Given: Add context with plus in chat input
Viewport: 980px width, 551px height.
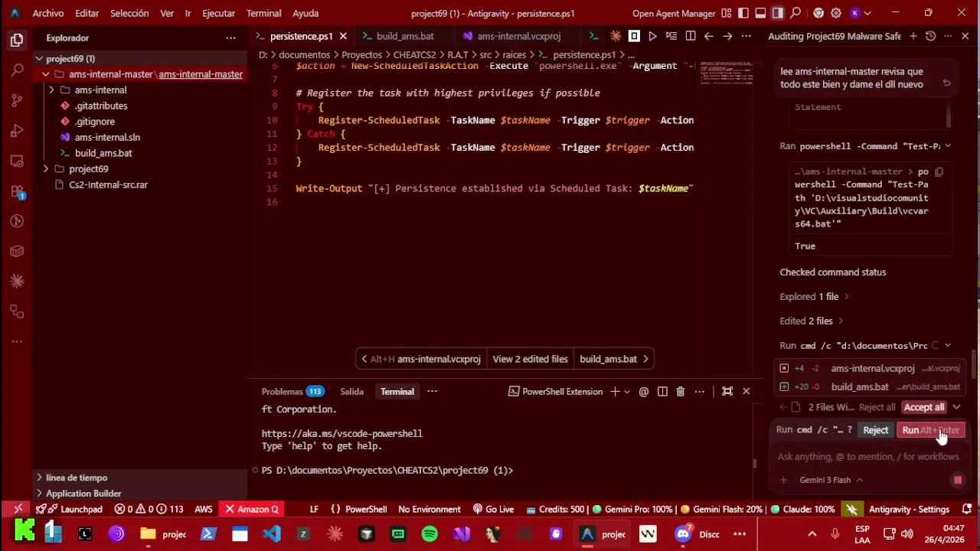Looking at the screenshot, I should [x=783, y=480].
